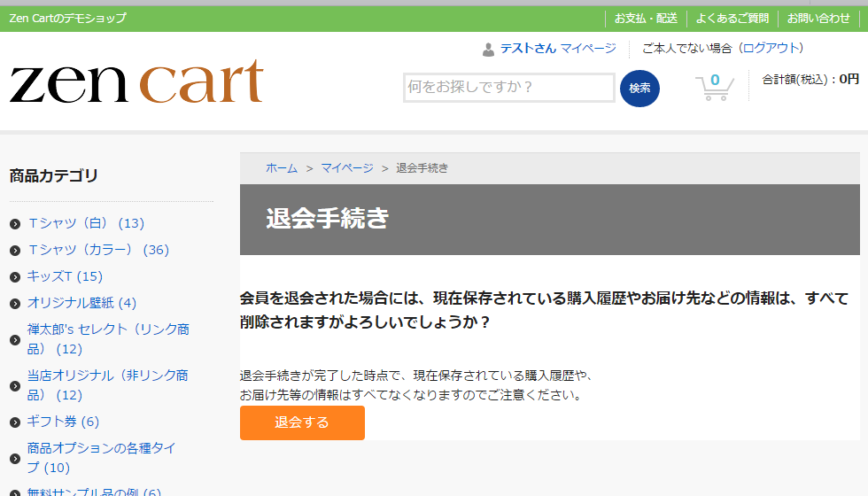The image size is (868, 496).
Task: Click the bullet arrow beside キッズT
Action: coord(15,277)
